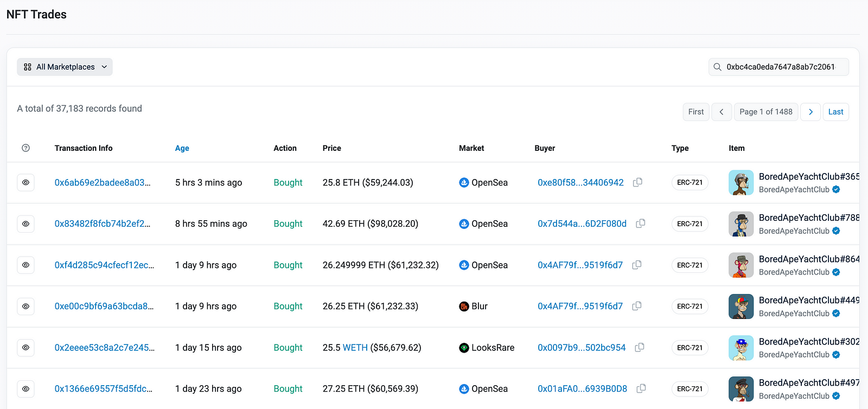Viewport: 868px width, 409px height.
Task: Copy buyer address 0x0097b9...502bc954
Action: pos(640,347)
